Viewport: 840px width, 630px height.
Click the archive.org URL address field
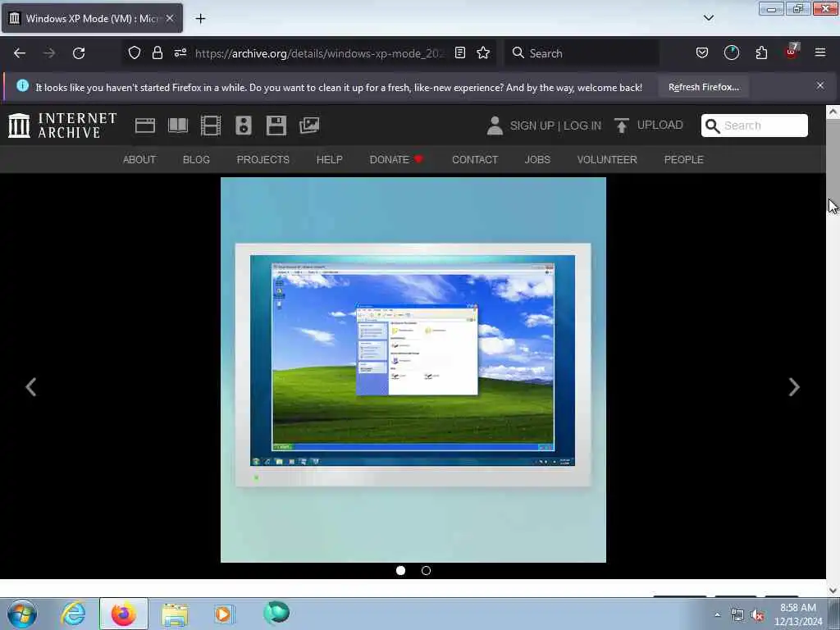tap(319, 53)
